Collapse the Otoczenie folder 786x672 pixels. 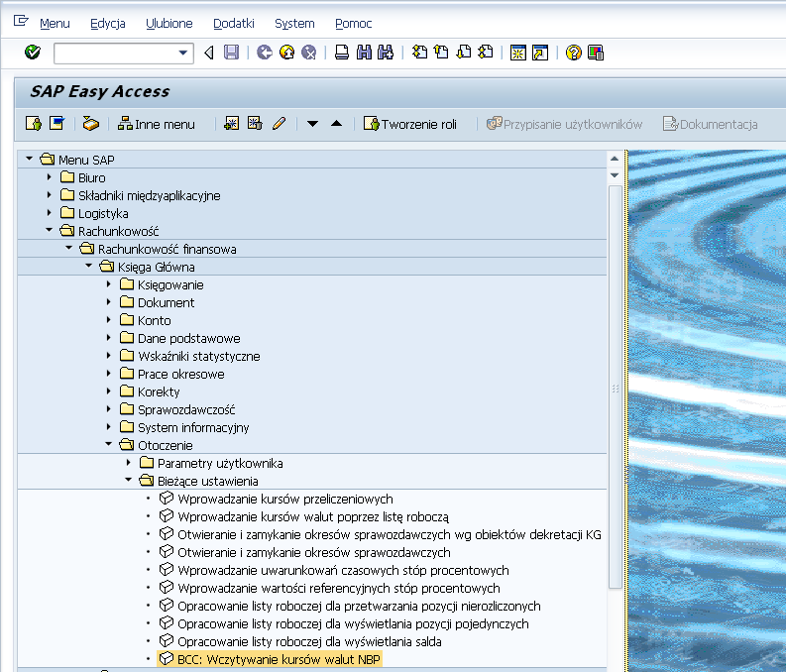tap(109, 444)
